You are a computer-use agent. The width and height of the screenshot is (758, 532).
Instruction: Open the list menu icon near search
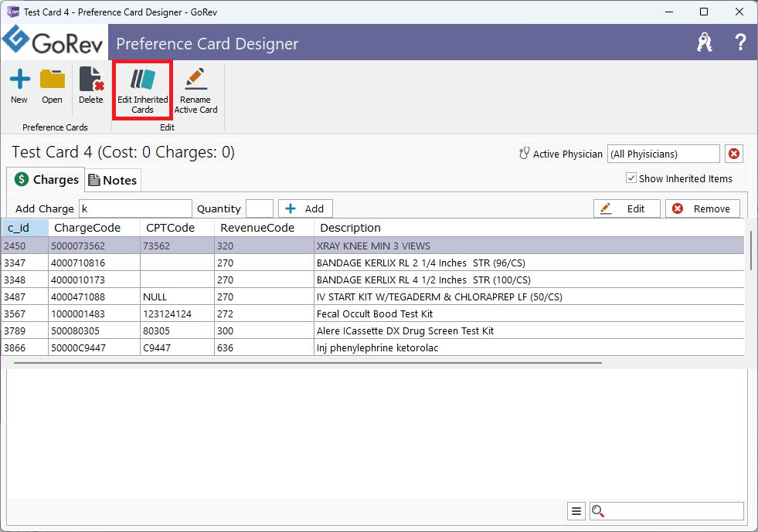(576, 510)
